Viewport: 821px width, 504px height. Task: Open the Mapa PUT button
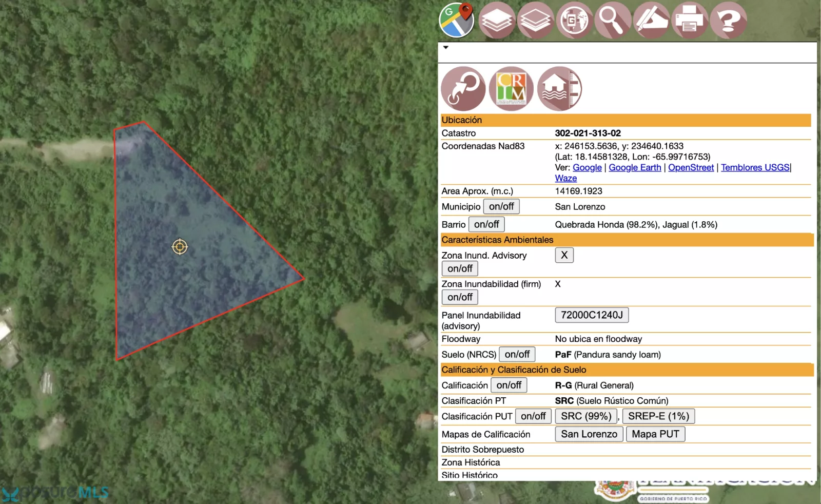point(655,434)
